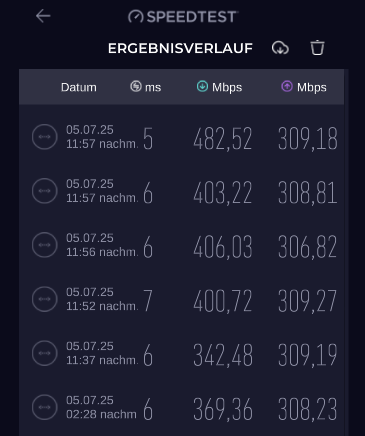Delete history using the trash icon
Viewport: 365px width, 436px height.
click(317, 48)
